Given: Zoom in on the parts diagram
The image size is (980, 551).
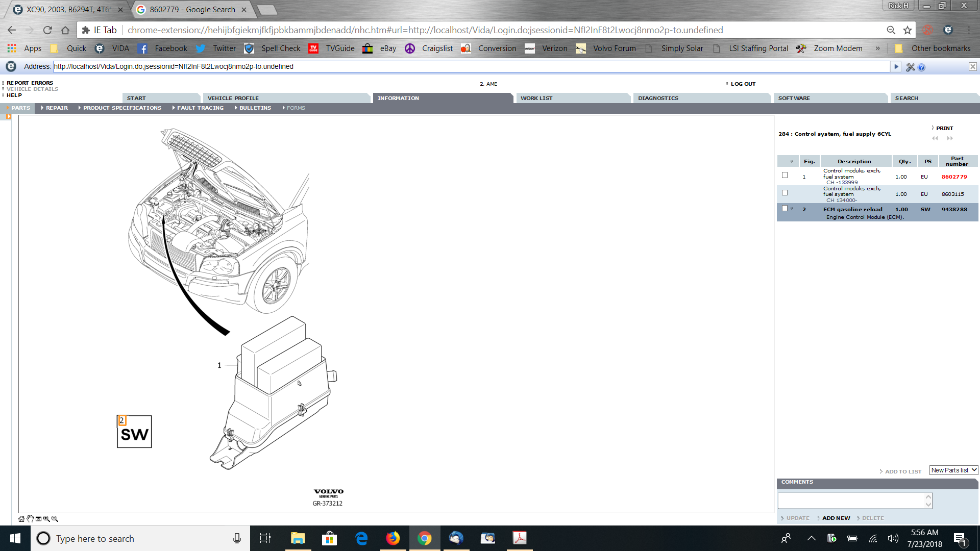Looking at the screenshot, I should pyautogui.click(x=46, y=519).
